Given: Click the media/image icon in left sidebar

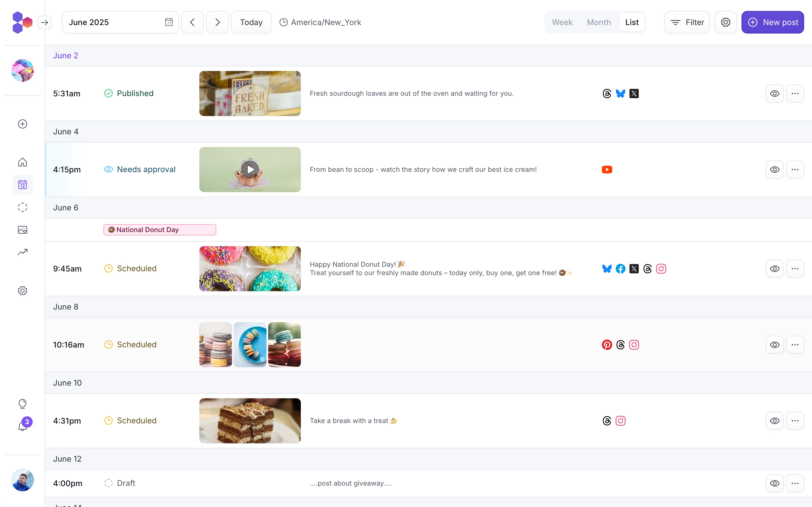Looking at the screenshot, I should 22,230.
